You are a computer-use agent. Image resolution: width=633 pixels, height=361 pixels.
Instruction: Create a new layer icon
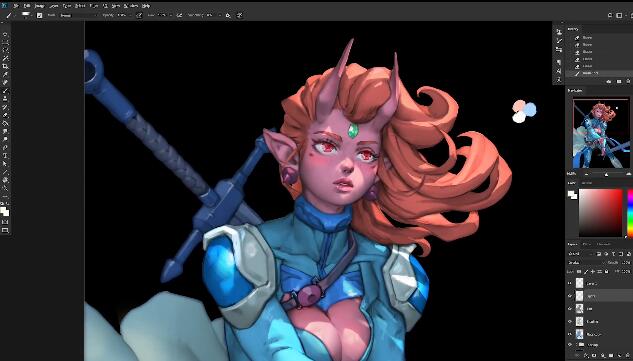point(620,355)
